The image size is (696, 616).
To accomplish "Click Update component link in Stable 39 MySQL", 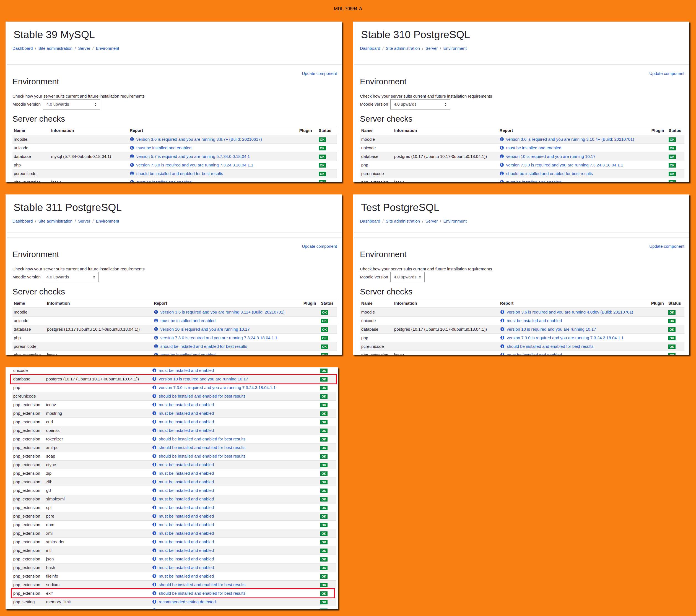I will click(320, 74).
